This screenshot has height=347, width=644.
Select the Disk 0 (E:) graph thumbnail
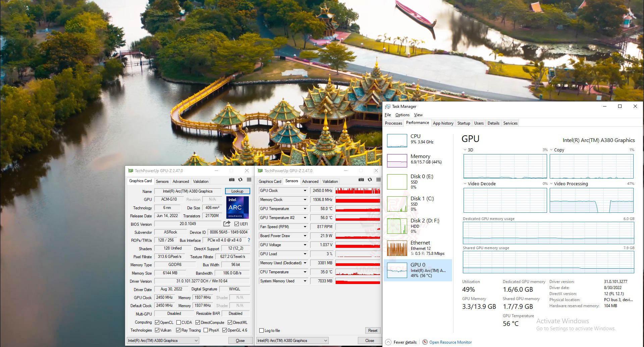tap(397, 182)
